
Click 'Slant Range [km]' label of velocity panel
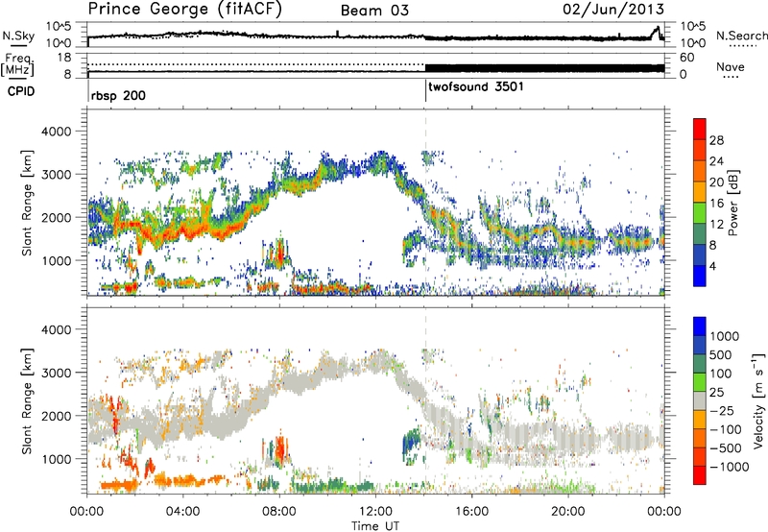click(27, 400)
